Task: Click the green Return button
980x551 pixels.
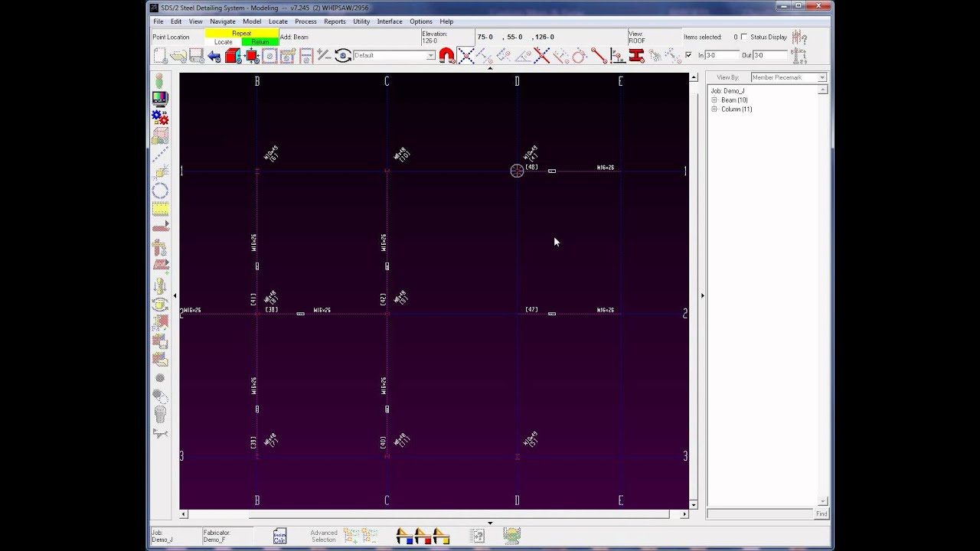Action: (260, 42)
